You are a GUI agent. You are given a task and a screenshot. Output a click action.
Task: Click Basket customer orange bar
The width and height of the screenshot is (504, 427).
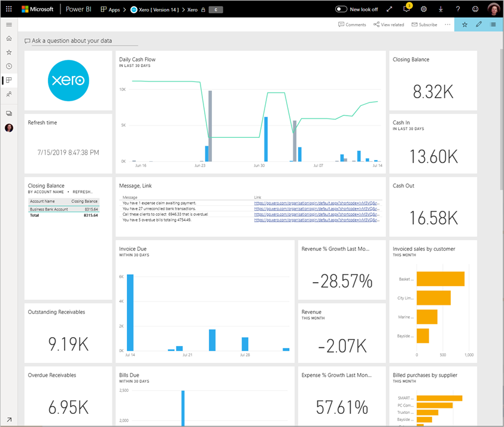click(441, 278)
